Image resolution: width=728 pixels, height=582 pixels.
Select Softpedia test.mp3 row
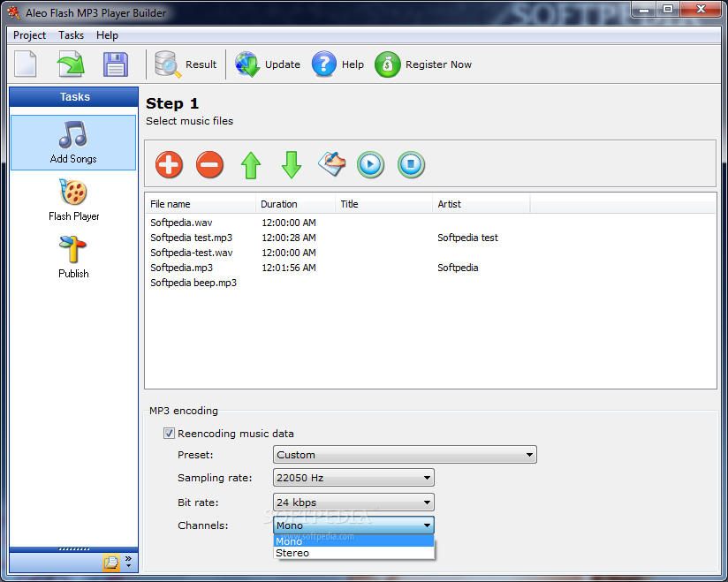coord(192,238)
